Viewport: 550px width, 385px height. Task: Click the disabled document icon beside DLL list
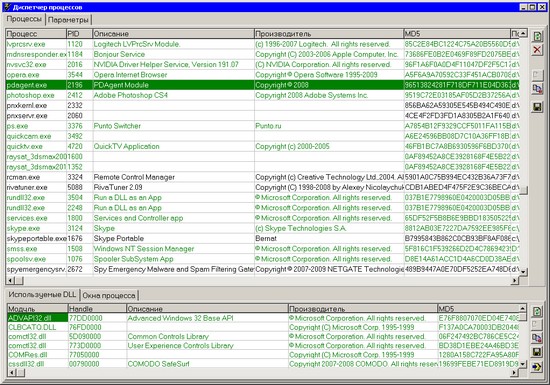[x=537, y=325]
